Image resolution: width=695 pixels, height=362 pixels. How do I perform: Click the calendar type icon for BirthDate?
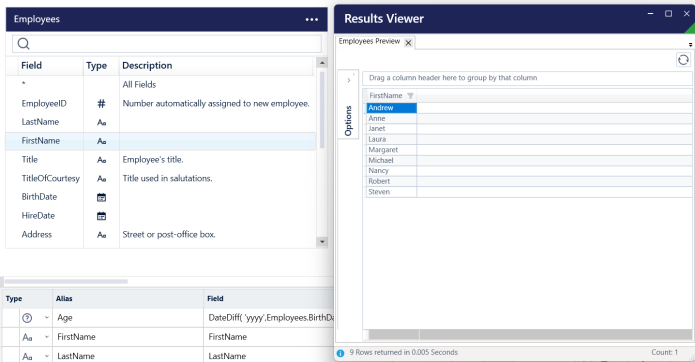pyautogui.click(x=102, y=197)
